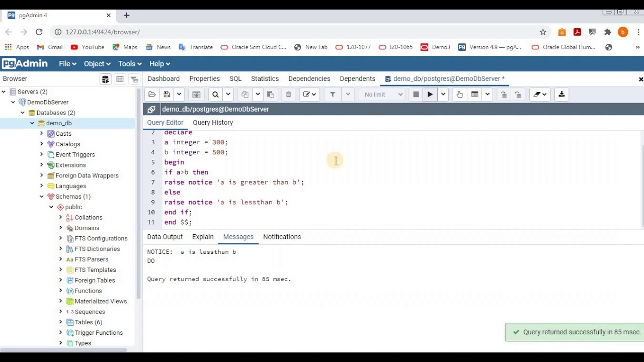Click View Data grid icon in Browser panel
The width and height of the screenshot is (644, 362).
point(120,79)
